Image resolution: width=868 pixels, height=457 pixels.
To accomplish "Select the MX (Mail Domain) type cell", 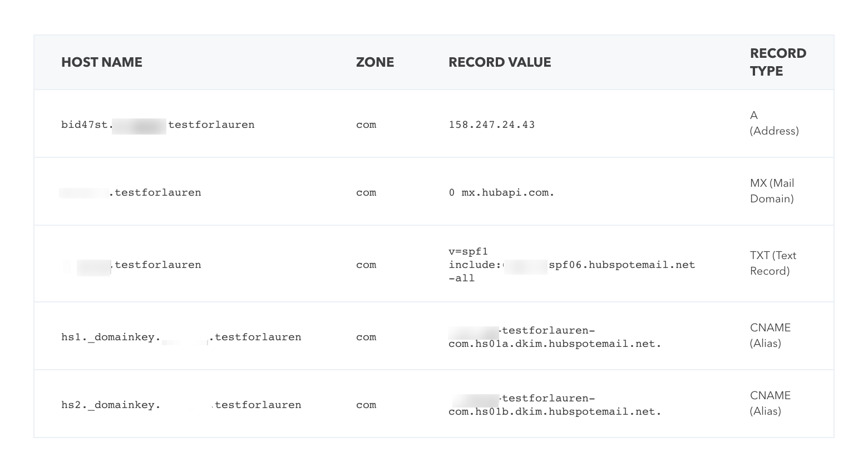I will coord(772,191).
